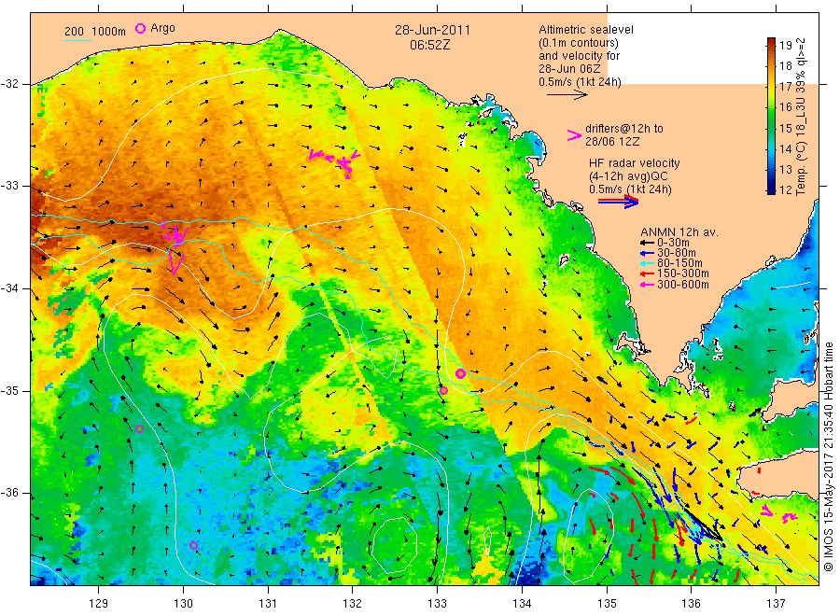Click the dark blue 12°C end of colorbar
This screenshot has width=840, height=616.
(771, 189)
